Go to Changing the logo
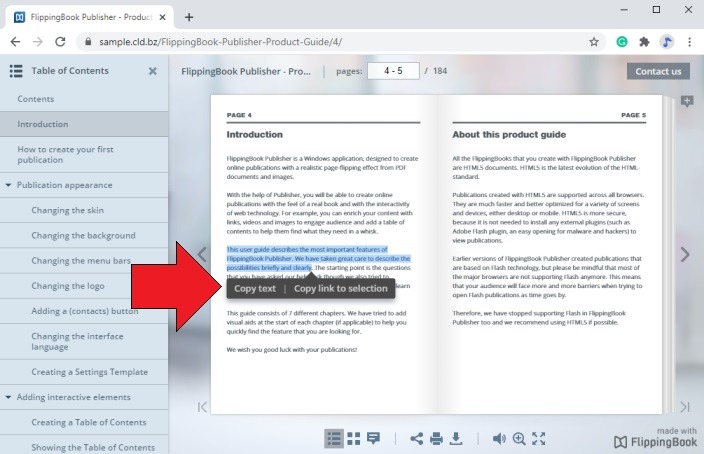The height and width of the screenshot is (454, 704). (84, 286)
